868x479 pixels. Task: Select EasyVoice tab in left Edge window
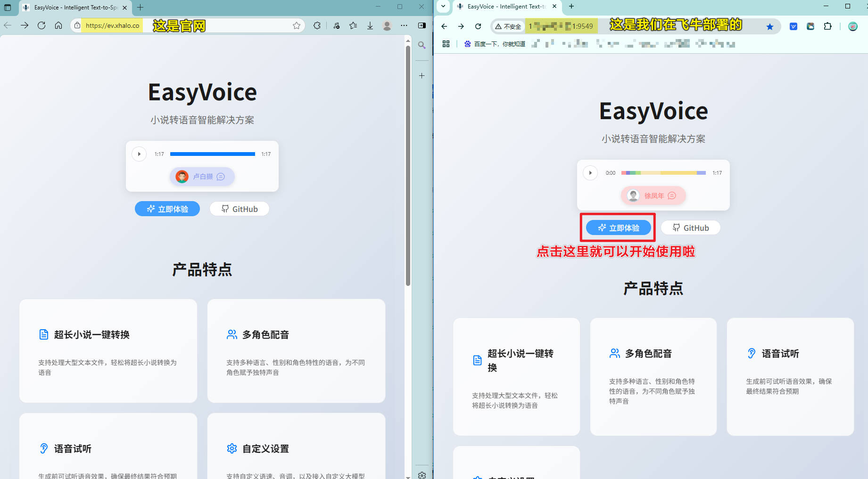pyautogui.click(x=75, y=8)
